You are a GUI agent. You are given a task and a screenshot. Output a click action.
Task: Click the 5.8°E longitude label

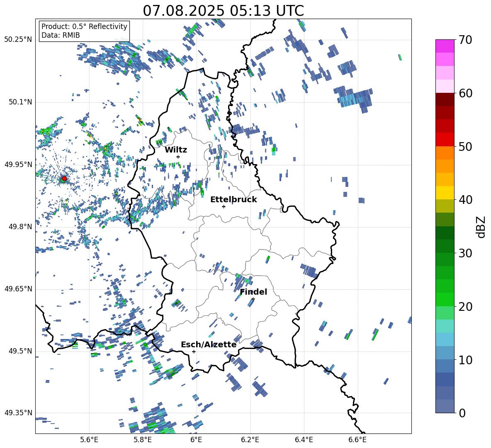(x=143, y=440)
